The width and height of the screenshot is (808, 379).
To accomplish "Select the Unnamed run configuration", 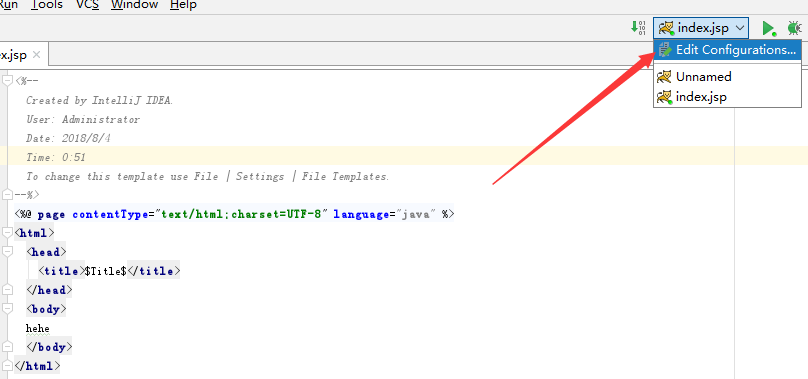I will 728,77.
